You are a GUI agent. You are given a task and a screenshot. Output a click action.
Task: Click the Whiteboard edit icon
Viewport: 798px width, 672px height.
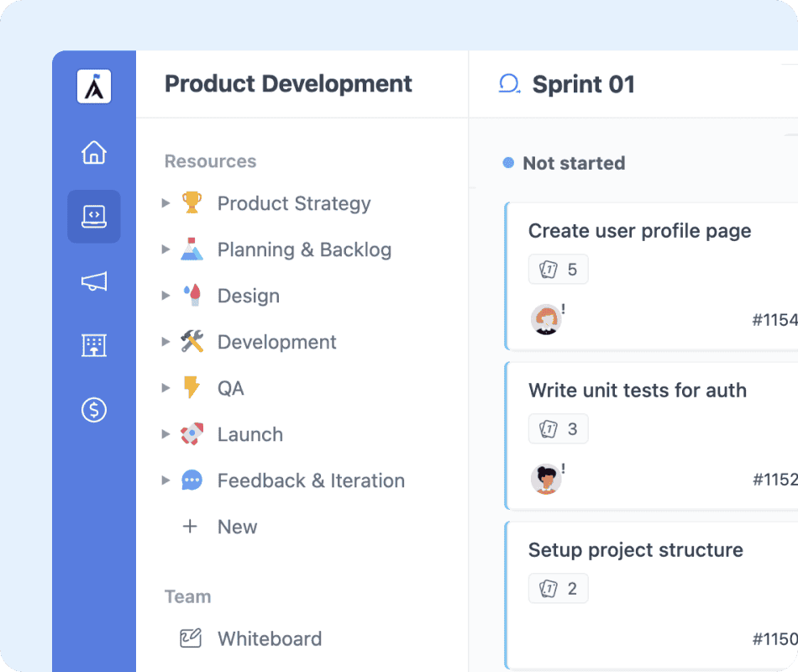tap(191, 638)
